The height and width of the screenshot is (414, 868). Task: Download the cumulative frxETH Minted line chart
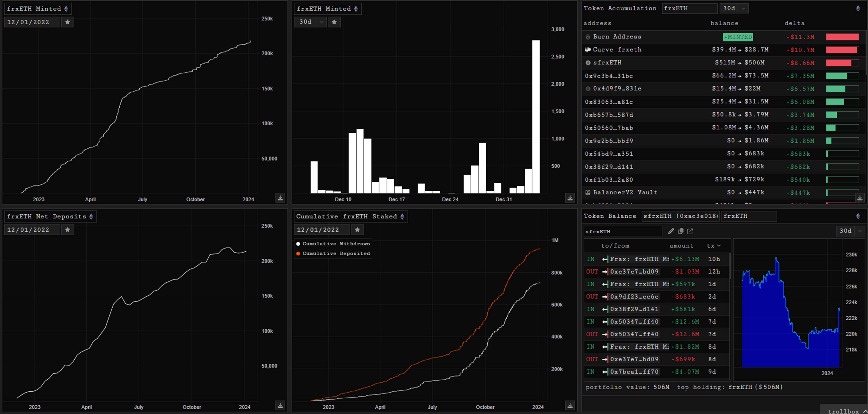tap(280, 198)
